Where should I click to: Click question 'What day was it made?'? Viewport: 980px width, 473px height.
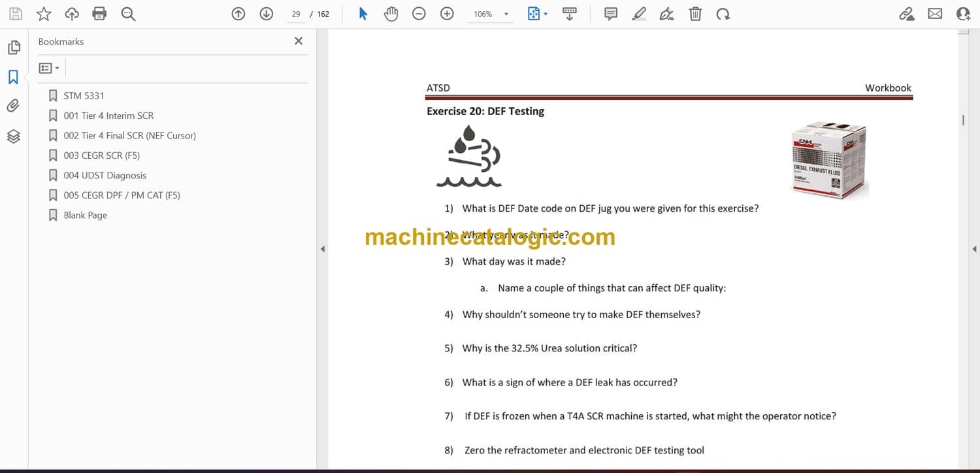(514, 261)
